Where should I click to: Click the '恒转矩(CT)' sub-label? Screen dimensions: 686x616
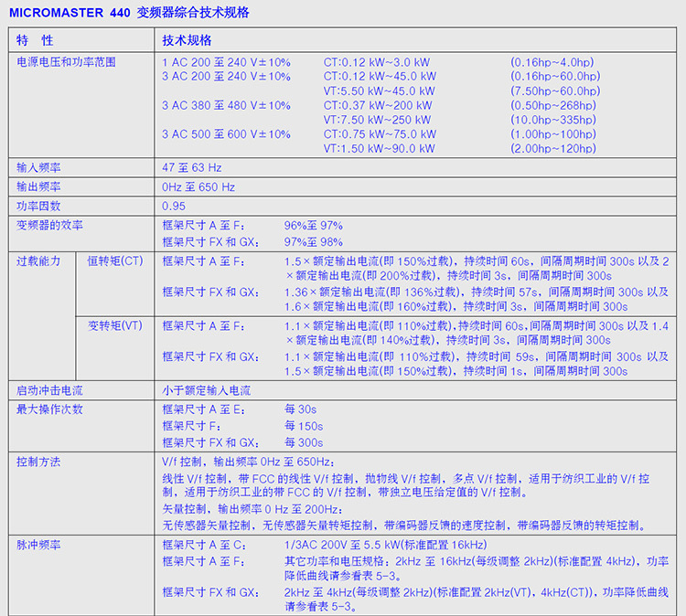115,261
